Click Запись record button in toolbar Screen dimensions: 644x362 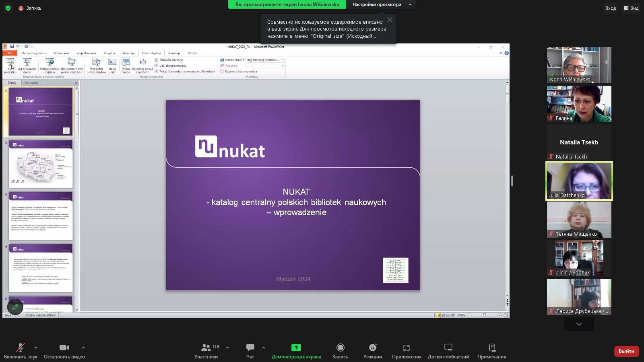click(340, 351)
